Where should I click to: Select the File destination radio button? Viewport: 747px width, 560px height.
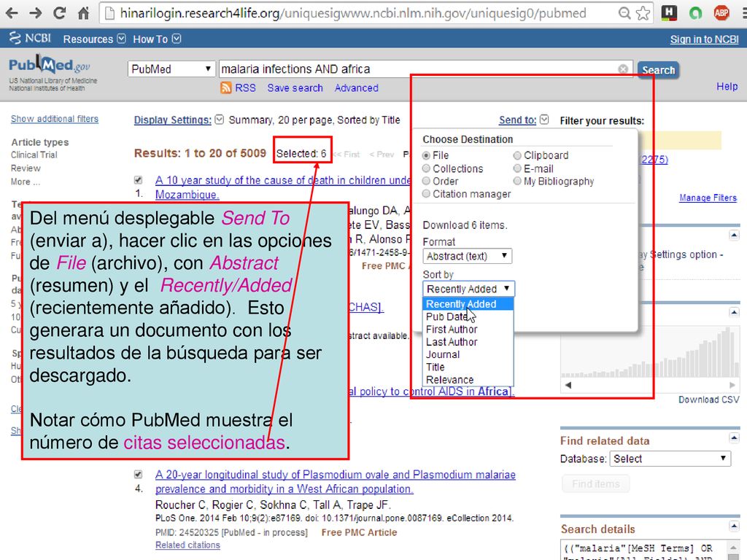point(426,156)
